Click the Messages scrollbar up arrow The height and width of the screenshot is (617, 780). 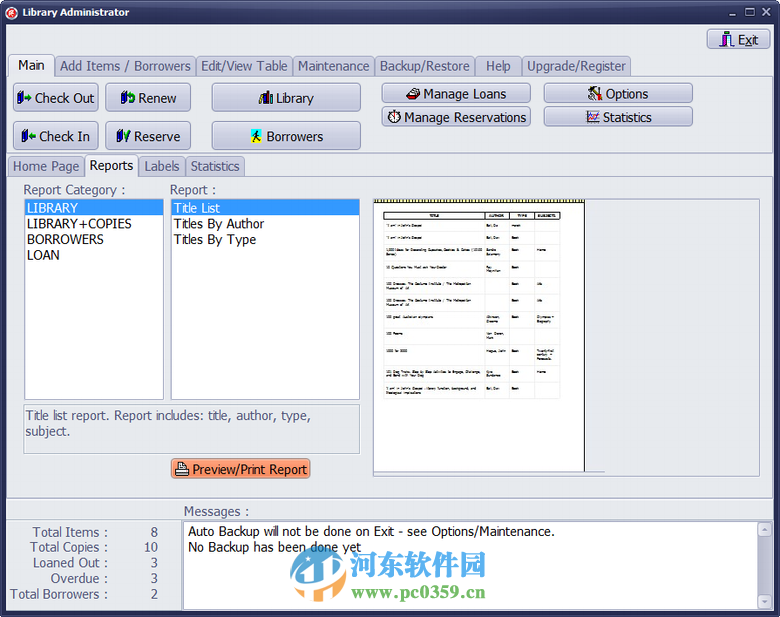(x=765, y=529)
